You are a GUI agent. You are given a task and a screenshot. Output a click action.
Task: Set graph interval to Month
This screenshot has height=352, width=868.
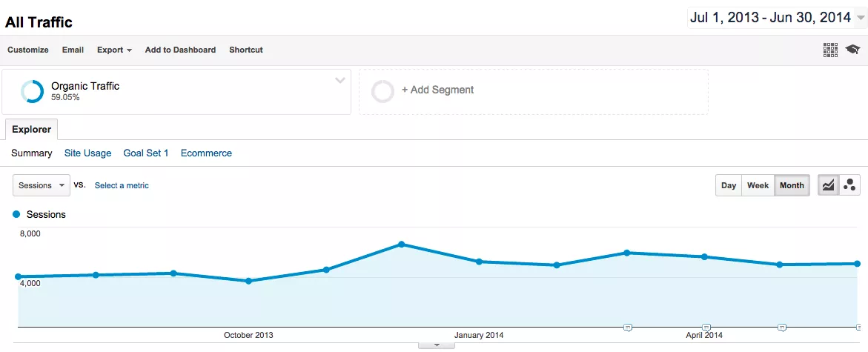[x=792, y=185]
